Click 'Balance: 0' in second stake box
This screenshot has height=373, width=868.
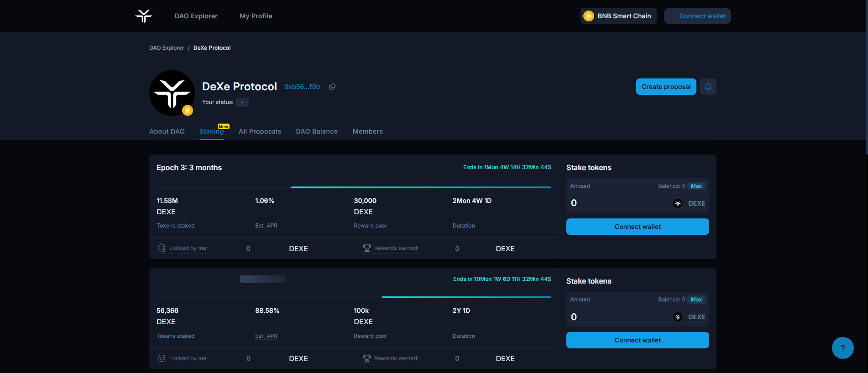pyautogui.click(x=671, y=300)
